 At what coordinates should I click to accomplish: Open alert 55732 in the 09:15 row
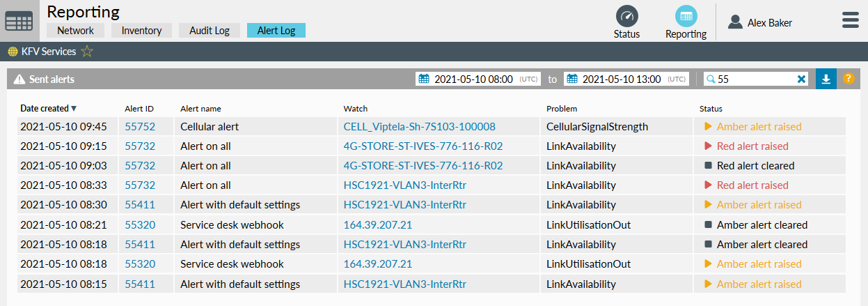pos(140,146)
